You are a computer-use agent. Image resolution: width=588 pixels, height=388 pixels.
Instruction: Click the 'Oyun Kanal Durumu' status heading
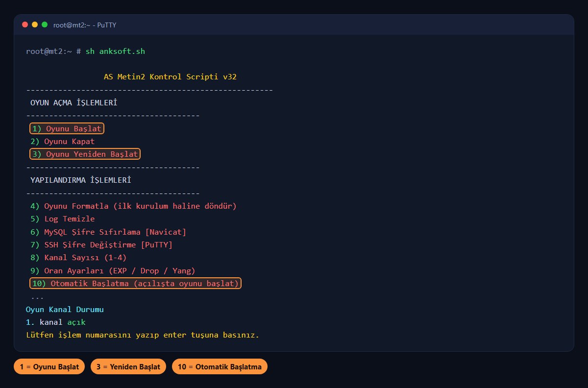point(65,310)
